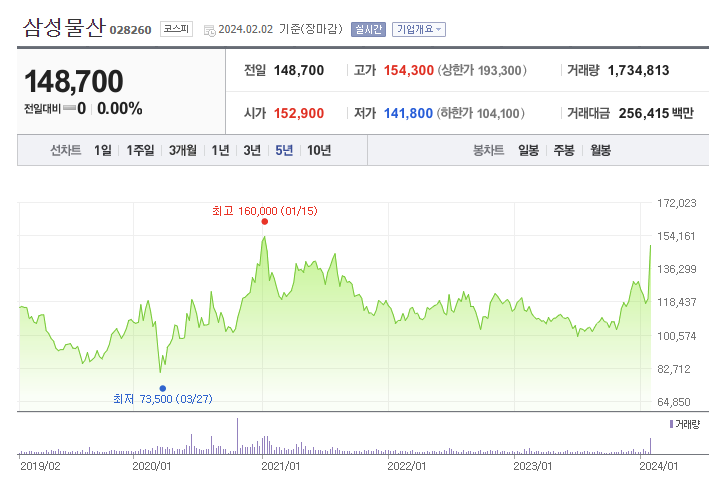Screen dimensions: 709x483
Task: Select the 1주일 line chart tab
Action: tap(140, 150)
